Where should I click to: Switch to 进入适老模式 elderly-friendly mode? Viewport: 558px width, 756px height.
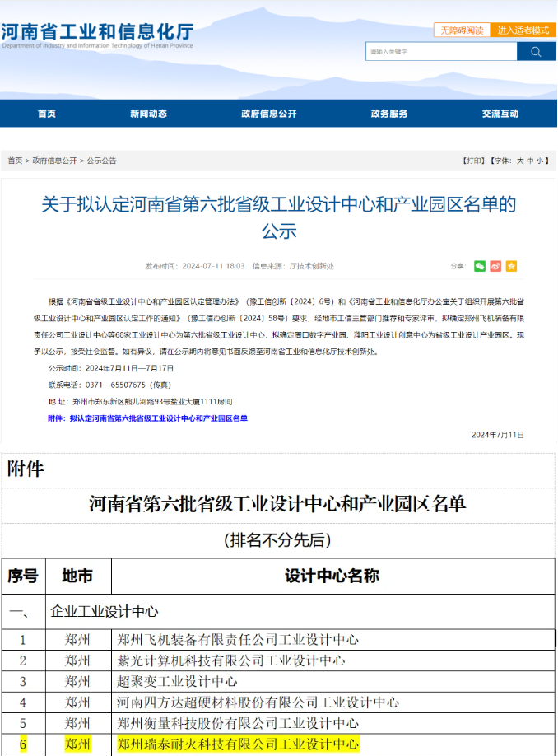(523, 30)
